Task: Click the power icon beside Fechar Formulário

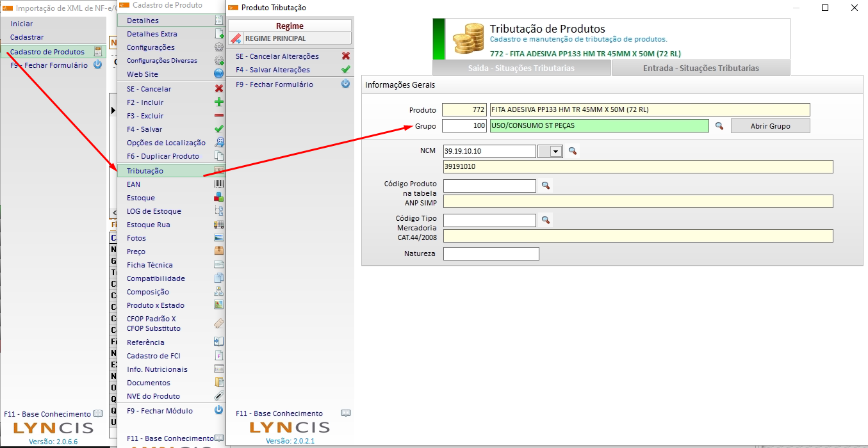Action: [345, 84]
